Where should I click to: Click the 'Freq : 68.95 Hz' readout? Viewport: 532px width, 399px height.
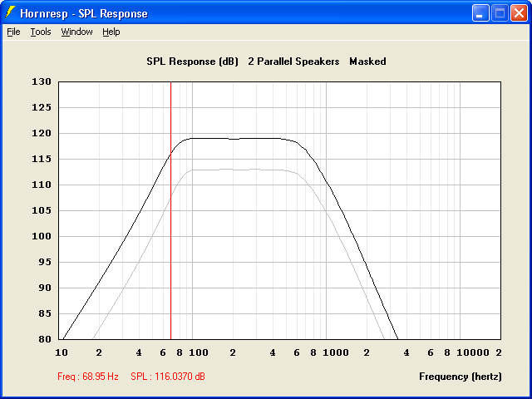coord(88,377)
